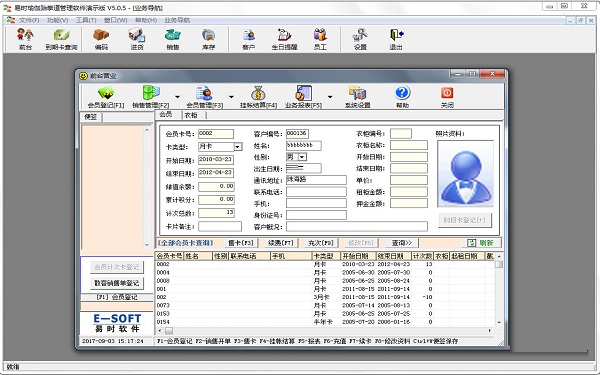Open 到期卡查询 expired card query
This screenshot has height=375, width=600.
pyautogui.click(x=61, y=39)
